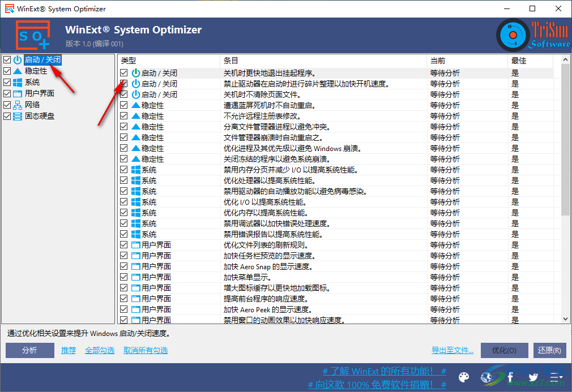Click the 用户界面 interface icon in sidebar

point(18,93)
